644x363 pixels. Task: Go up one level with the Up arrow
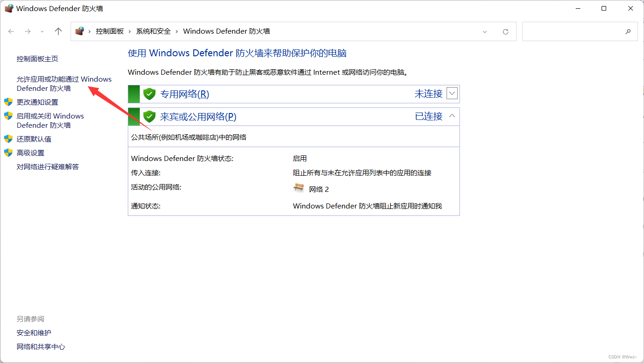pos(58,31)
